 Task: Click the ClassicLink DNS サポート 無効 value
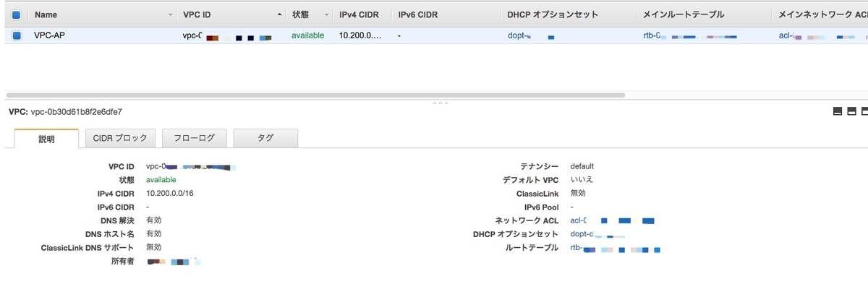pos(153,247)
